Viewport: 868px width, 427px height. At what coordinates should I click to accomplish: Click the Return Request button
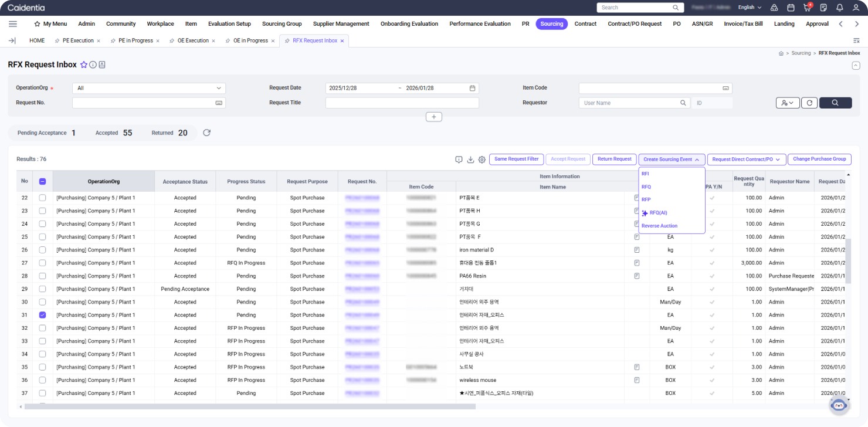click(614, 159)
